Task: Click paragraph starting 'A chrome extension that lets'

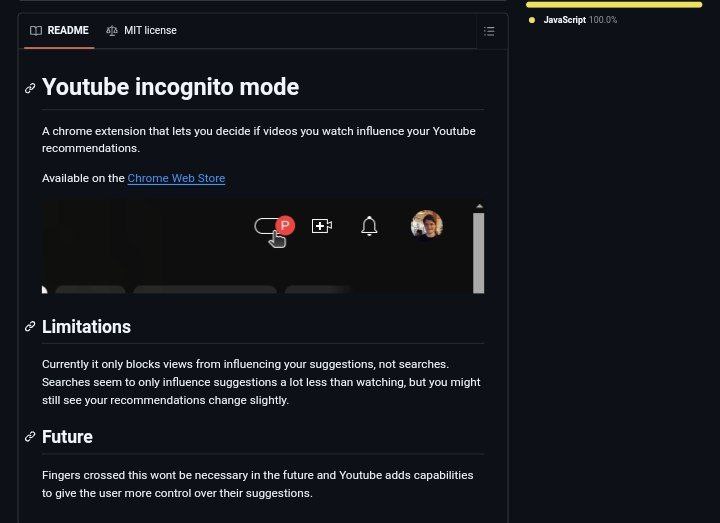Action: pos(259,140)
